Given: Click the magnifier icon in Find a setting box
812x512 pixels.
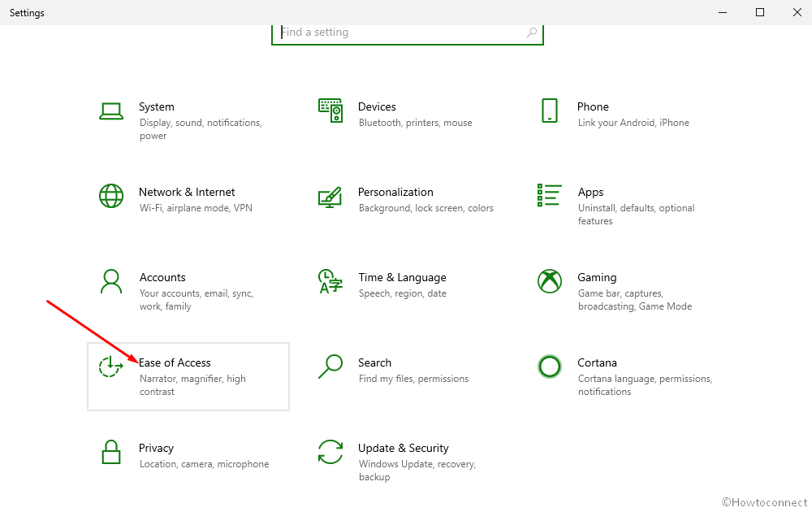Looking at the screenshot, I should [x=531, y=33].
